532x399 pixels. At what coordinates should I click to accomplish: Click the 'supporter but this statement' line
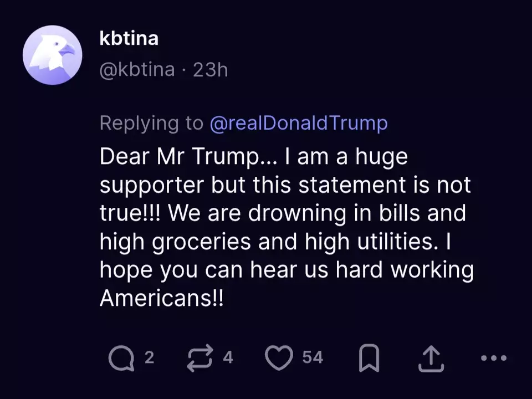pyautogui.click(x=285, y=185)
